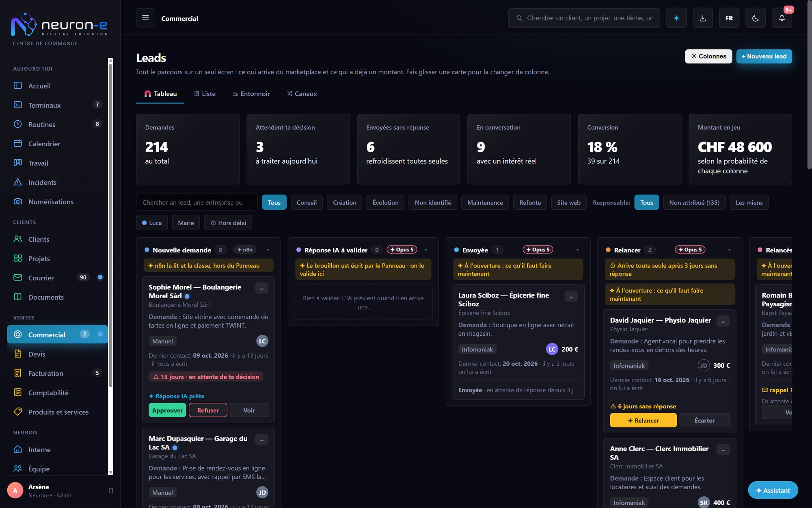Image resolution: width=812 pixels, height=508 pixels.
Task: Open Envoyée column dropdown arrow
Action: (577, 250)
